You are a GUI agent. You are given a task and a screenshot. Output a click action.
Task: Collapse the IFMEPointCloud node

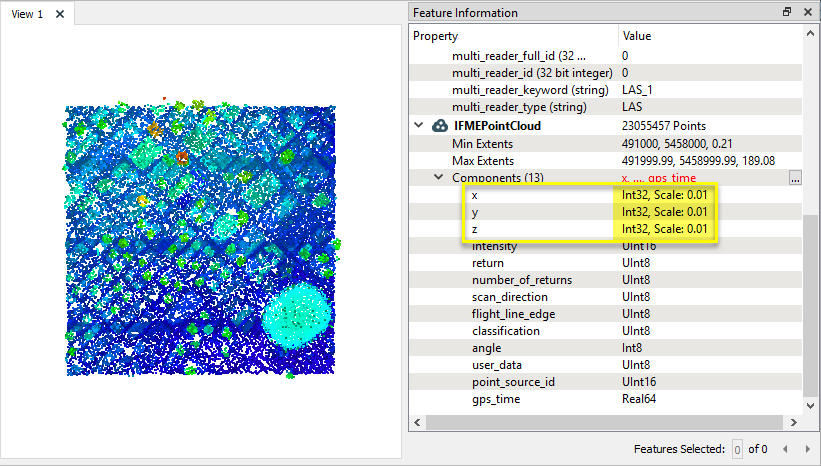[x=418, y=125]
